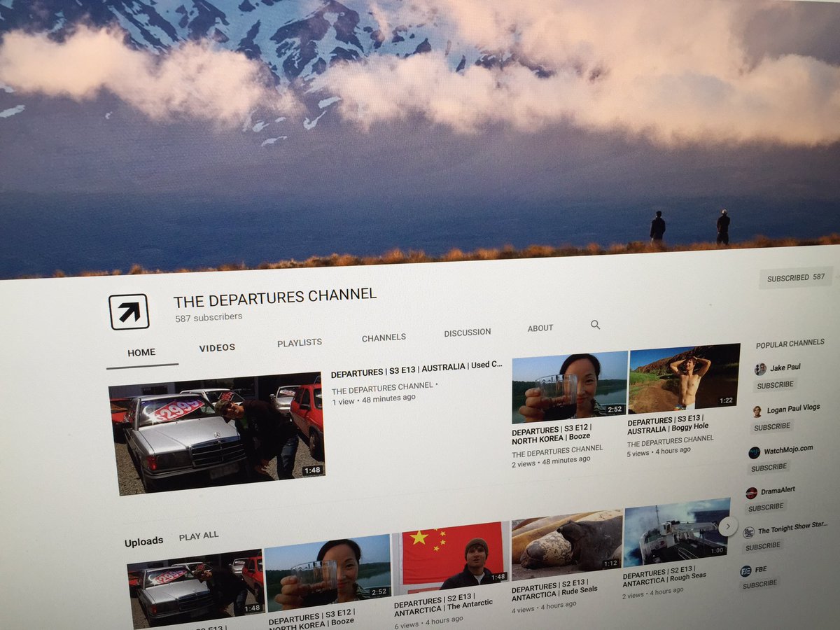Viewport: 840px width, 630px height.
Task: Click channel name under featured video
Action: tap(382, 388)
